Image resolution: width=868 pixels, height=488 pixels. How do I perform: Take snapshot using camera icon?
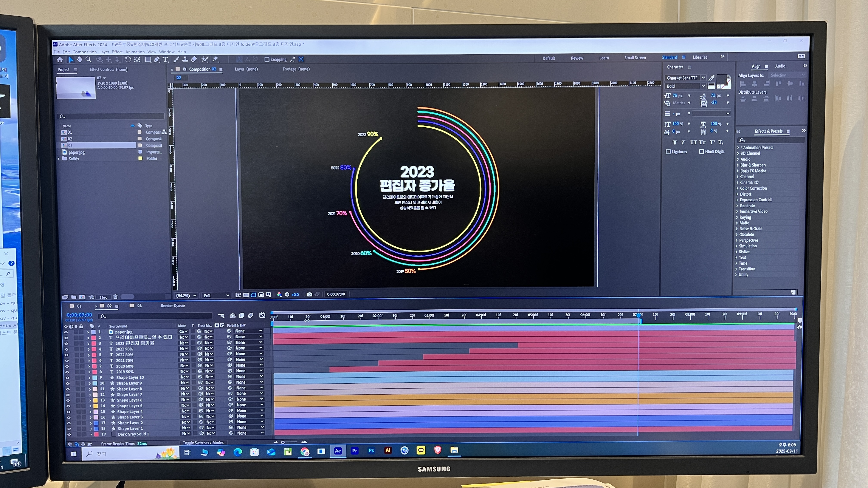coord(309,294)
